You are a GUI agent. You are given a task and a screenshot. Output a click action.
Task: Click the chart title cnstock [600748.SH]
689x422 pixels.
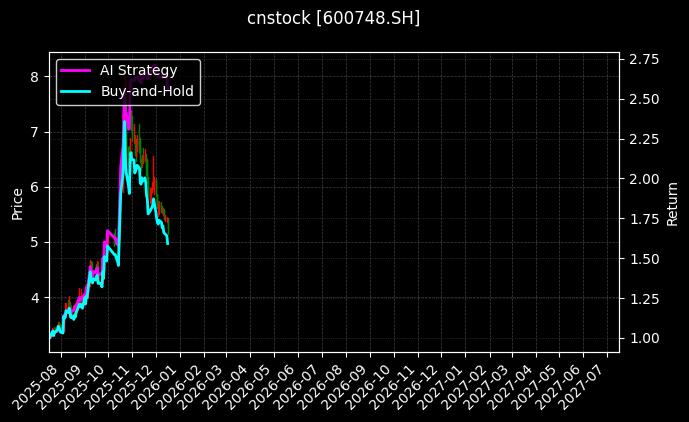[x=333, y=18]
